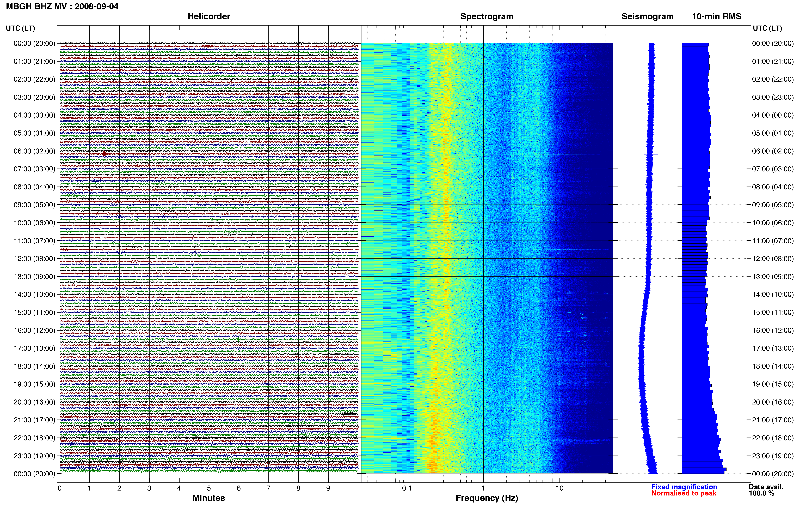Click the 'Data avail.' label
The height and width of the screenshot is (508, 812).
click(766, 487)
